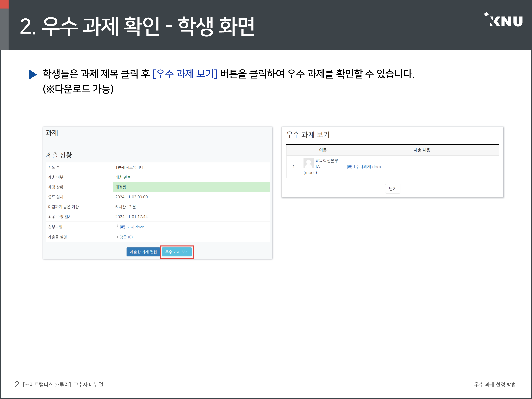Click the blue [우수 과제 보기] text

point(185,74)
